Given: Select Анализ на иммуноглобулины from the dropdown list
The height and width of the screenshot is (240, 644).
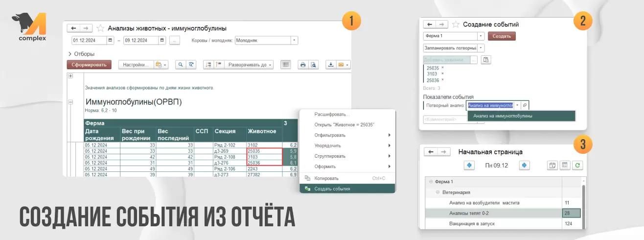Looking at the screenshot, I should [521, 116].
